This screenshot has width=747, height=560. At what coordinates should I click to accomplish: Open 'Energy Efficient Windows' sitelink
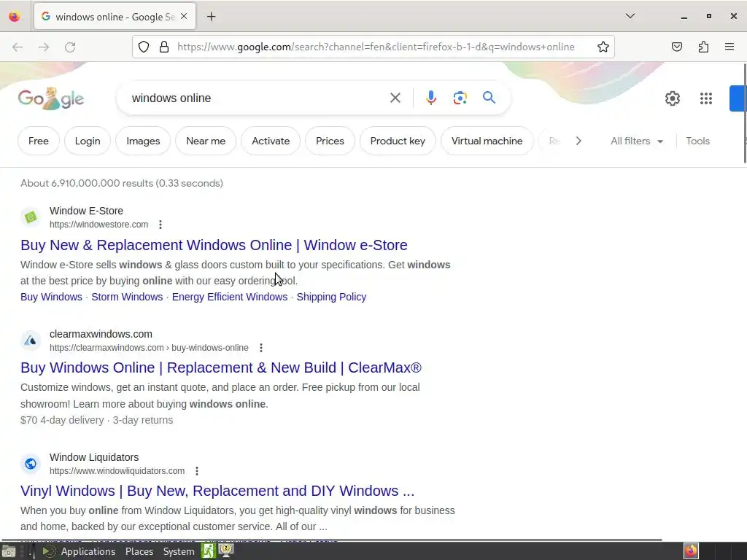coord(230,297)
